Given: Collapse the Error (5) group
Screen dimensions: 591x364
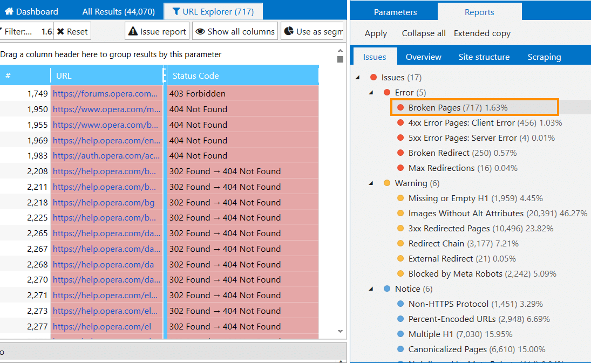Looking at the screenshot, I should (371, 92).
